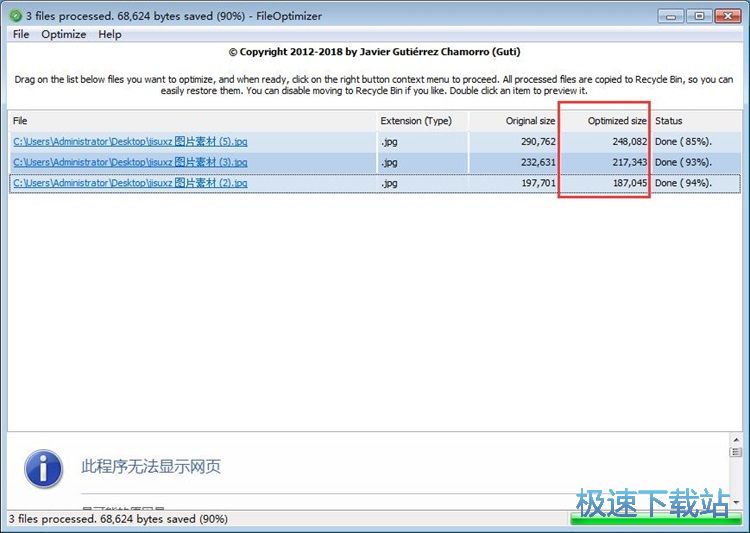Viewport: 750px width, 533px height.
Task: Sort by the File column header
Action: point(193,121)
